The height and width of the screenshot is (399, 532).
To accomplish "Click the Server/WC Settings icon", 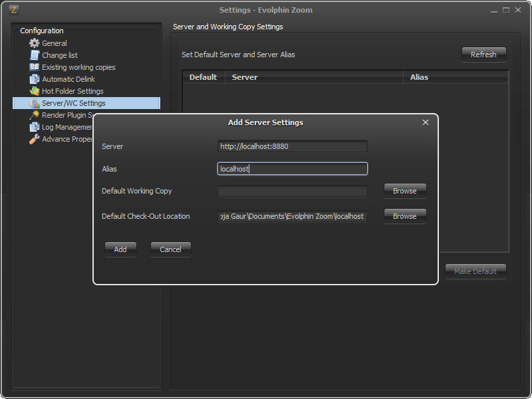I will click(35, 103).
